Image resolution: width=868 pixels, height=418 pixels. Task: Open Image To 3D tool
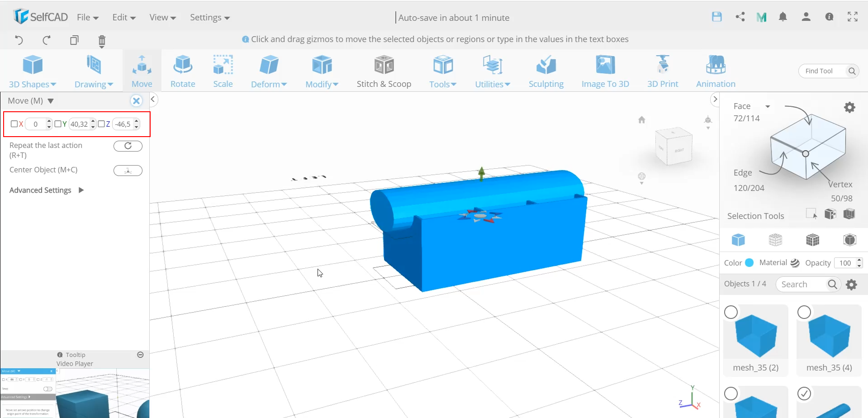605,71
